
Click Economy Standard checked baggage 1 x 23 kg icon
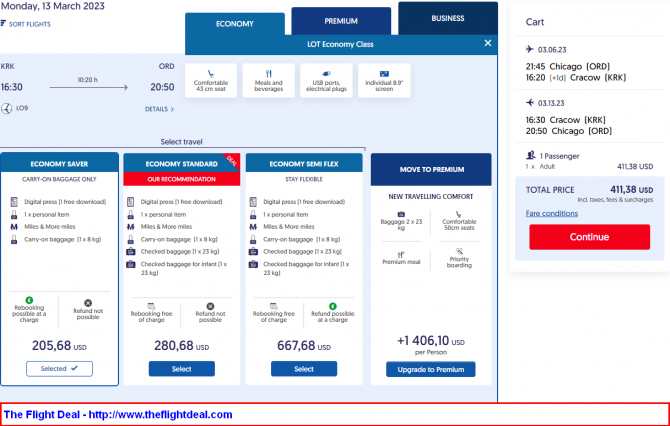point(131,252)
